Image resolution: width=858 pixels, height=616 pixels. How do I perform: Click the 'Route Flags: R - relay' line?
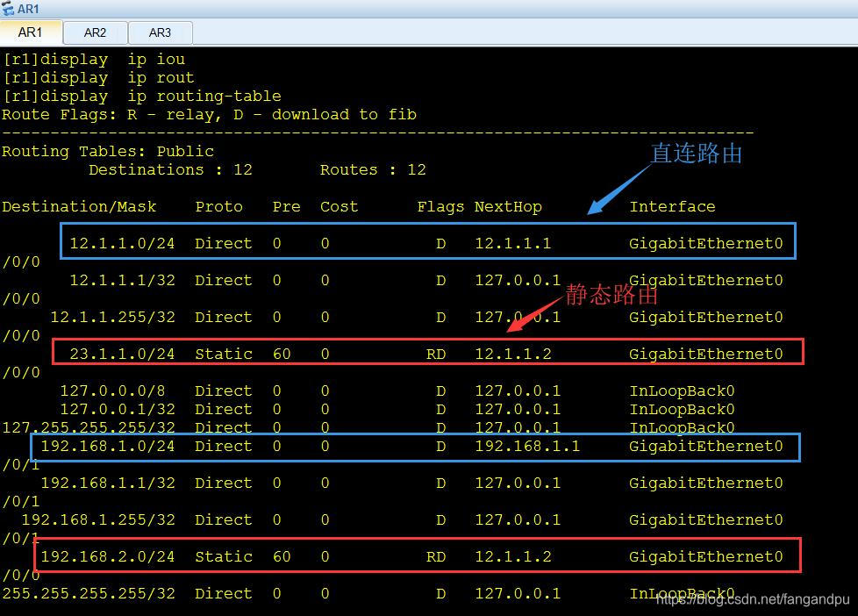coord(209,114)
